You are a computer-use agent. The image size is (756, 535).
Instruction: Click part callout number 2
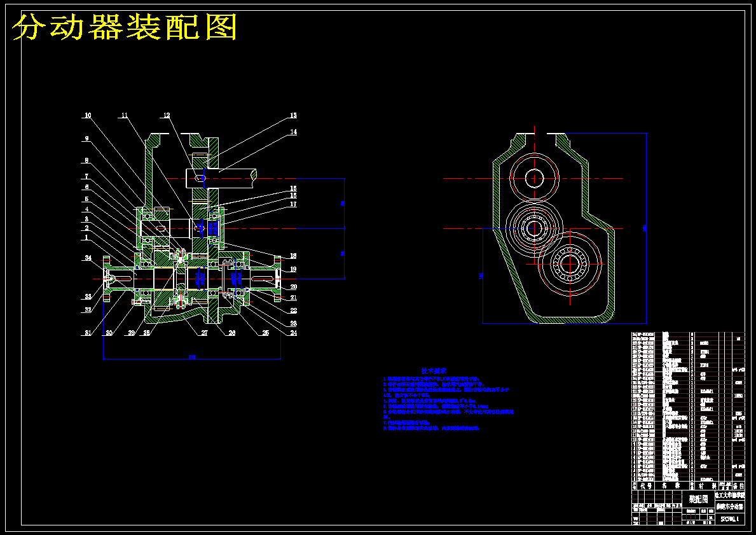pyautogui.click(x=86, y=228)
